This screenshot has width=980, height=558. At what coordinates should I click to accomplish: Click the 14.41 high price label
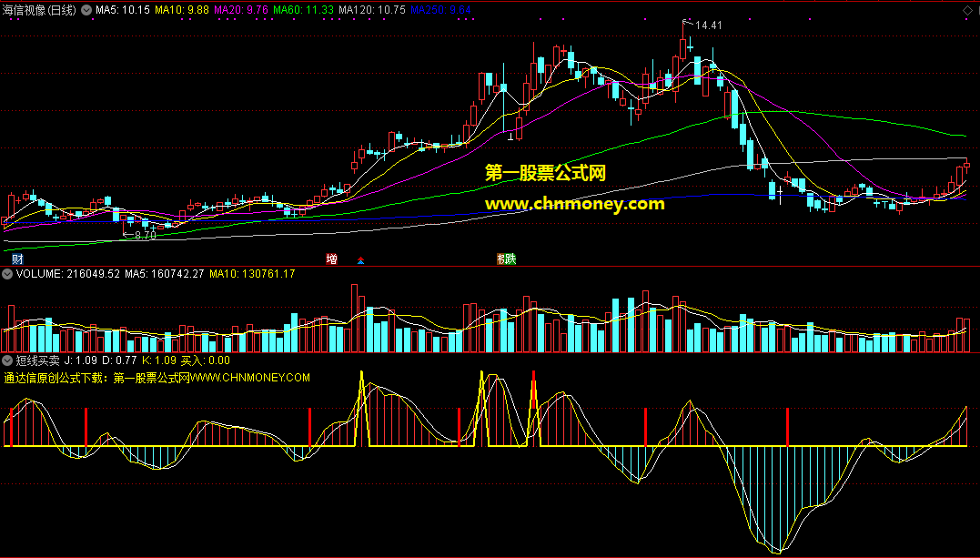pos(708,25)
